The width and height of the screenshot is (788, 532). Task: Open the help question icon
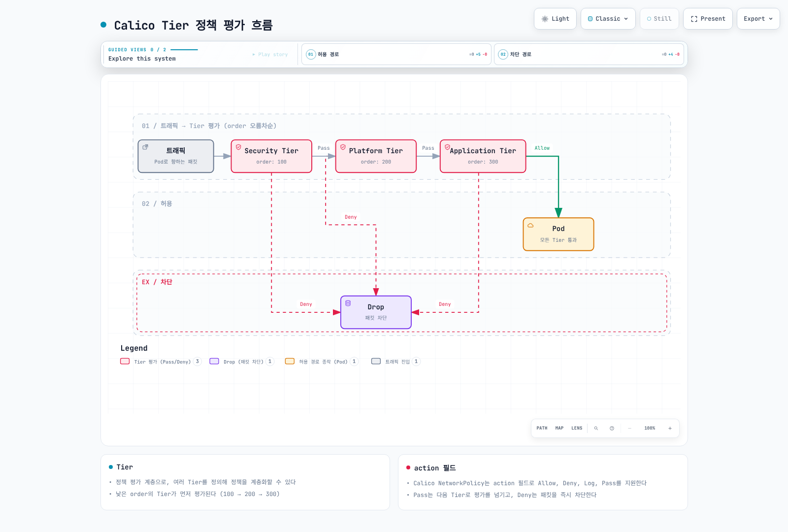612,428
